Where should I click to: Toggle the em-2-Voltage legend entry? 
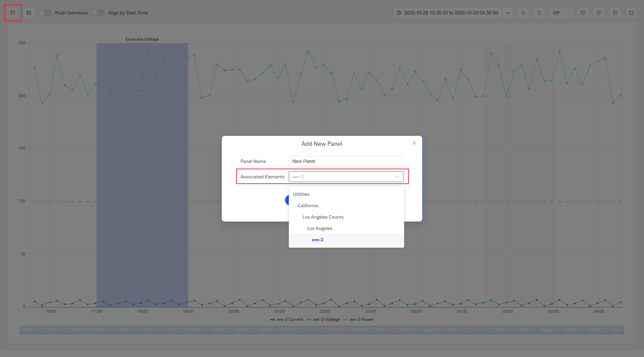326,319
